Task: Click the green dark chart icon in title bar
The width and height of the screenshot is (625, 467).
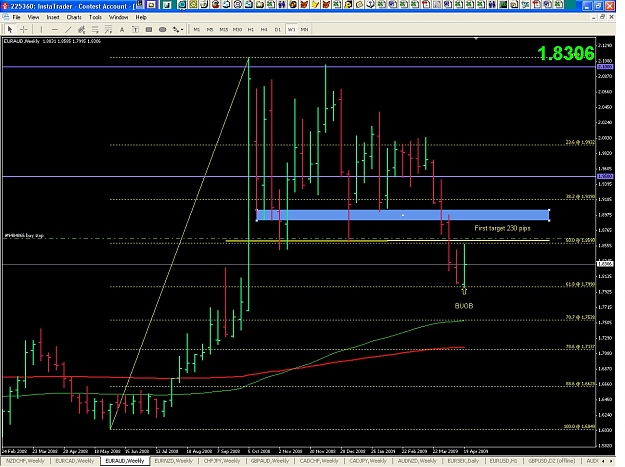Action: pos(503,5)
